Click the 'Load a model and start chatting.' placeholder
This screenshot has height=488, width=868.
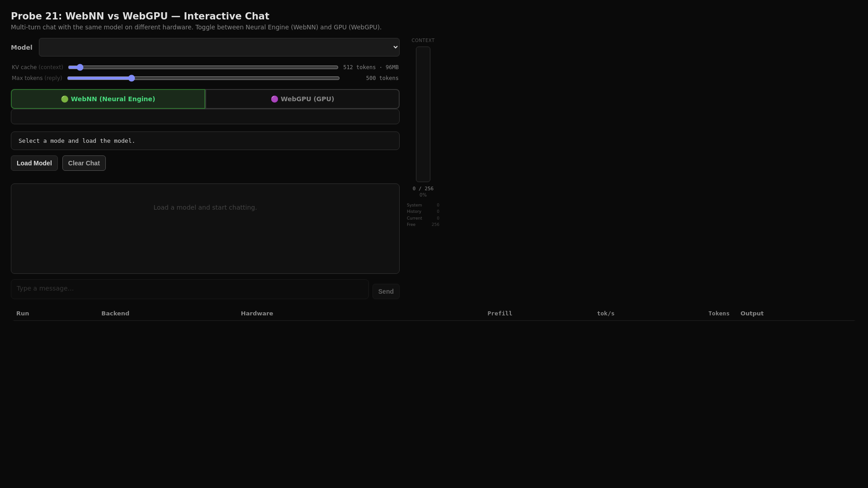(x=205, y=207)
